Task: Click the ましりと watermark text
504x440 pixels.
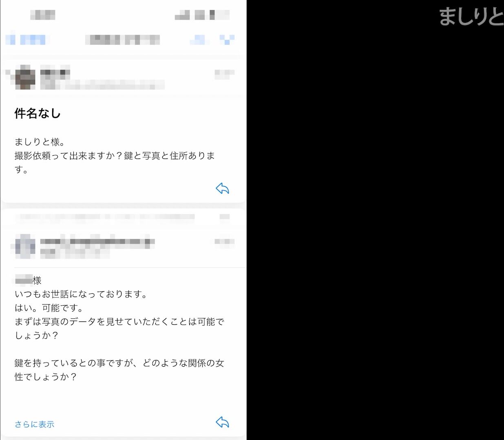Action: coord(471,16)
